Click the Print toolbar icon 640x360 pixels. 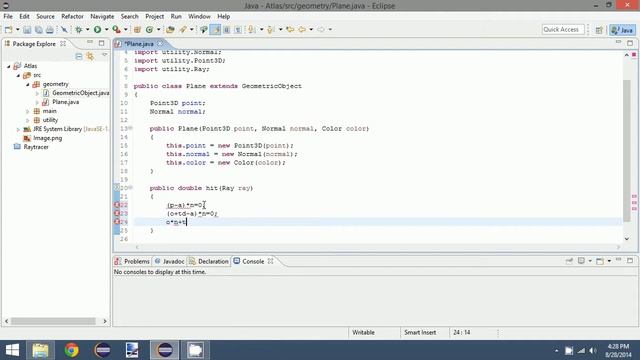(50, 30)
